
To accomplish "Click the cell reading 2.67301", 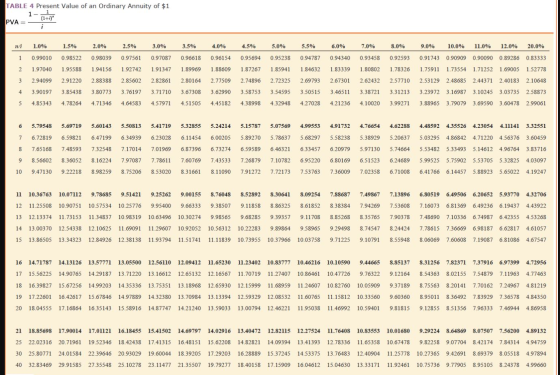I will click(x=340, y=81).
